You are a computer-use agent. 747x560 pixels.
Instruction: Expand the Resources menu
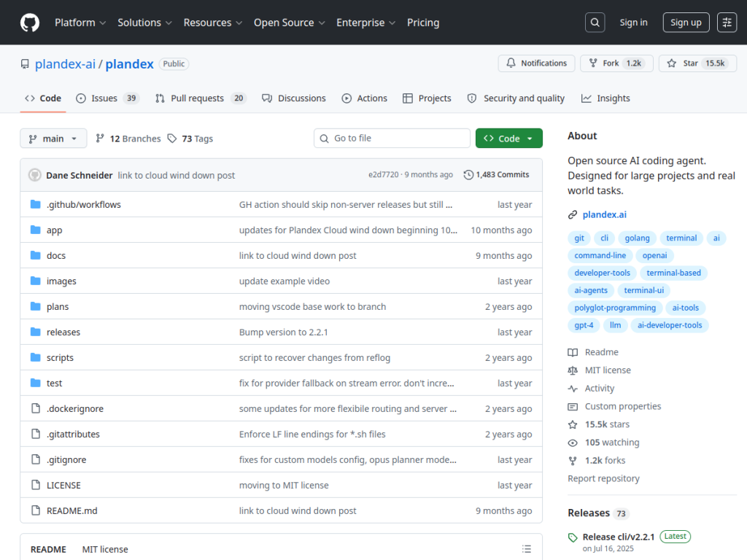coord(212,23)
